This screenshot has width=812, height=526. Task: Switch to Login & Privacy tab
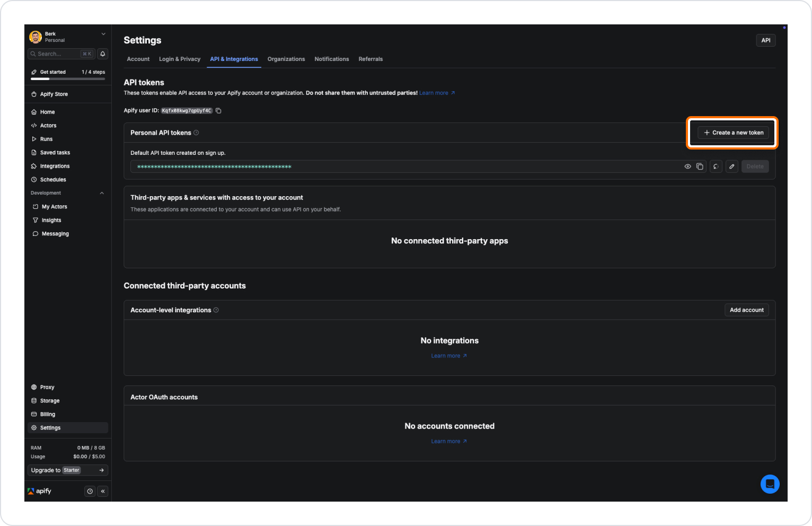180,59
